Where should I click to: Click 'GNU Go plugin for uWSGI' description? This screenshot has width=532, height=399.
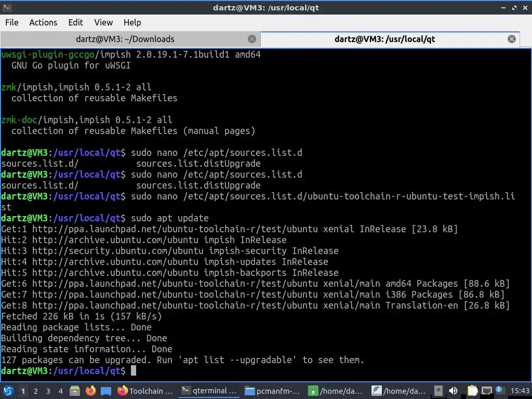[71, 65]
